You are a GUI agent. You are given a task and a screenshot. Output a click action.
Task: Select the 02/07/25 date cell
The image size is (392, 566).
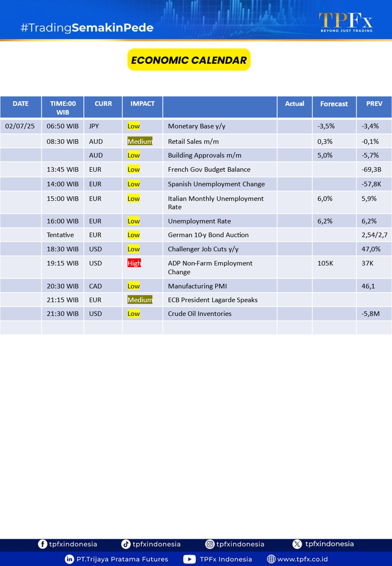tap(20, 126)
